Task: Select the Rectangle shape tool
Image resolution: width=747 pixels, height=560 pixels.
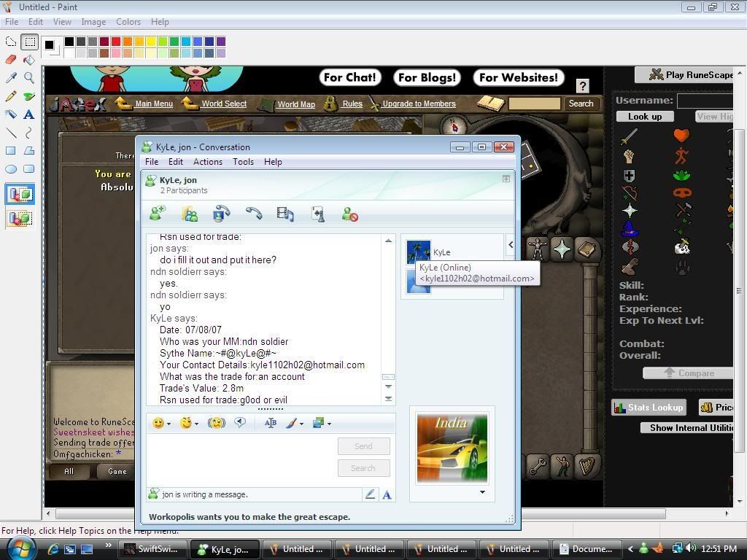Action: [x=10, y=151]
